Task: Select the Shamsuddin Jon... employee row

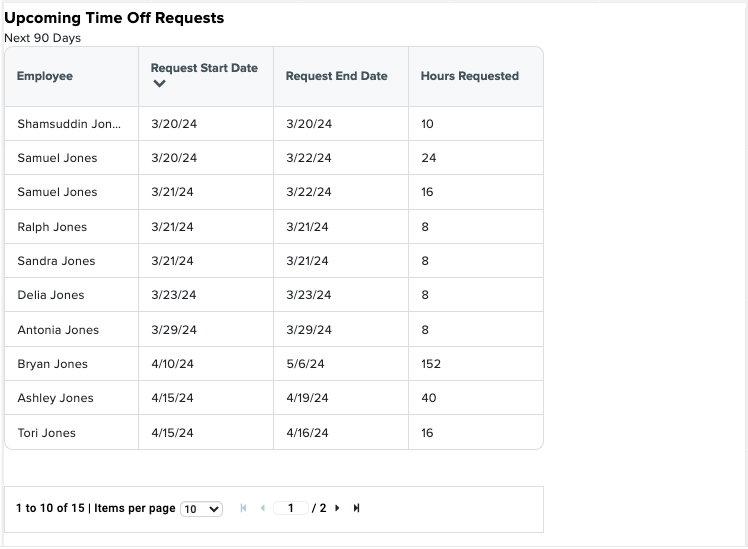Action: coord(274,124)
